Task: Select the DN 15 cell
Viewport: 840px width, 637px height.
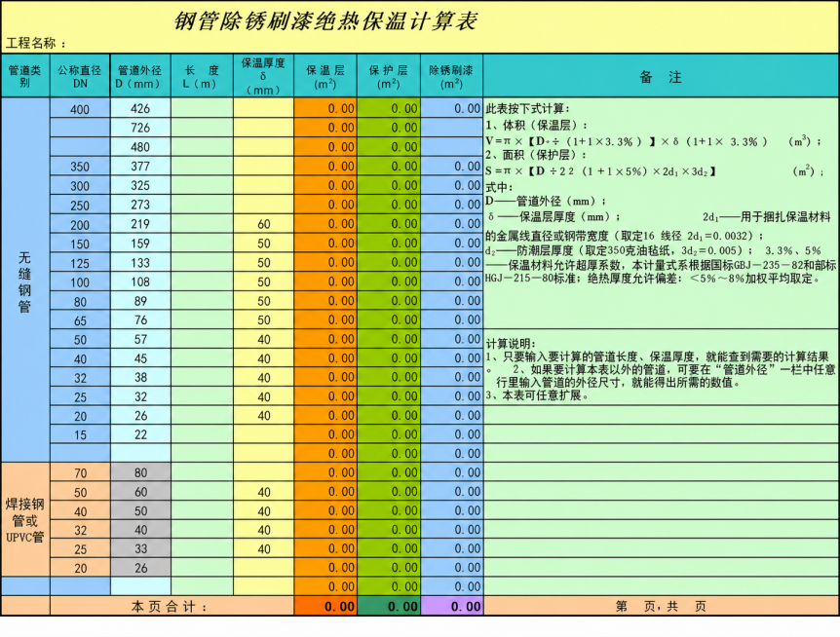Action: click(80, 434)
